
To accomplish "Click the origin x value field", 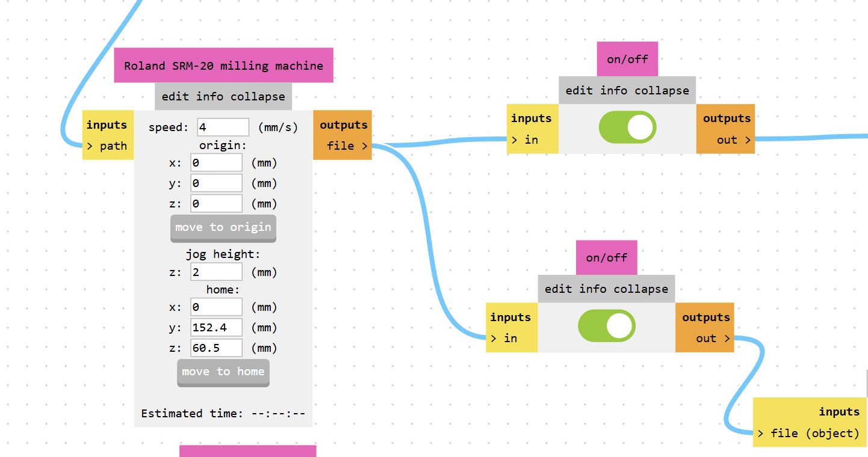I will pyautogui.click(x=216, y=162).
